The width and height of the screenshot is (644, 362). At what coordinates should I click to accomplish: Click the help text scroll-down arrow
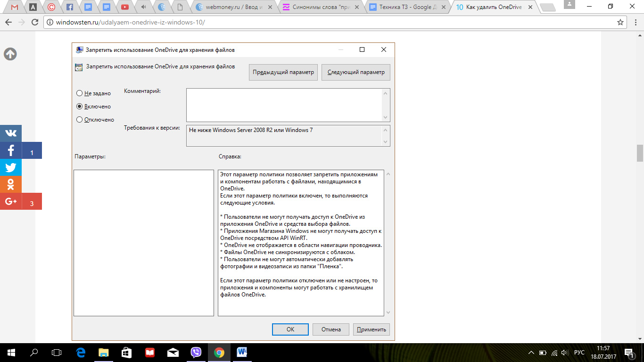pos(388,312)
